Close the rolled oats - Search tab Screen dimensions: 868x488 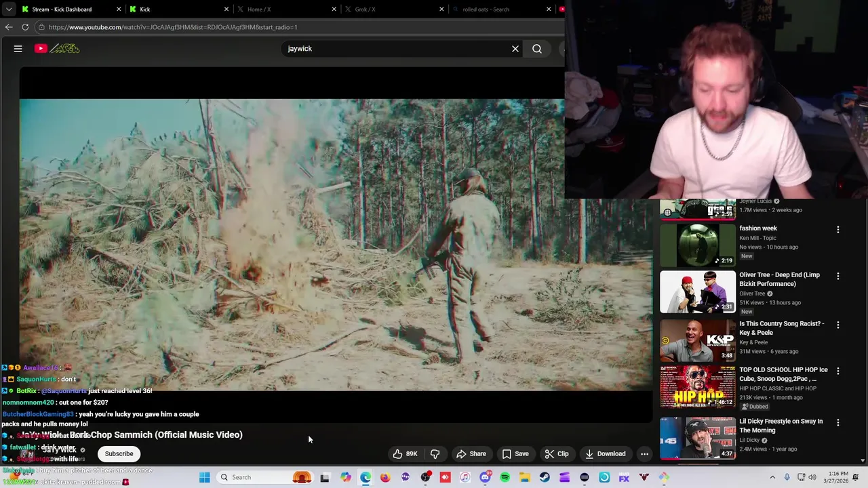click(x=549, y=9)
